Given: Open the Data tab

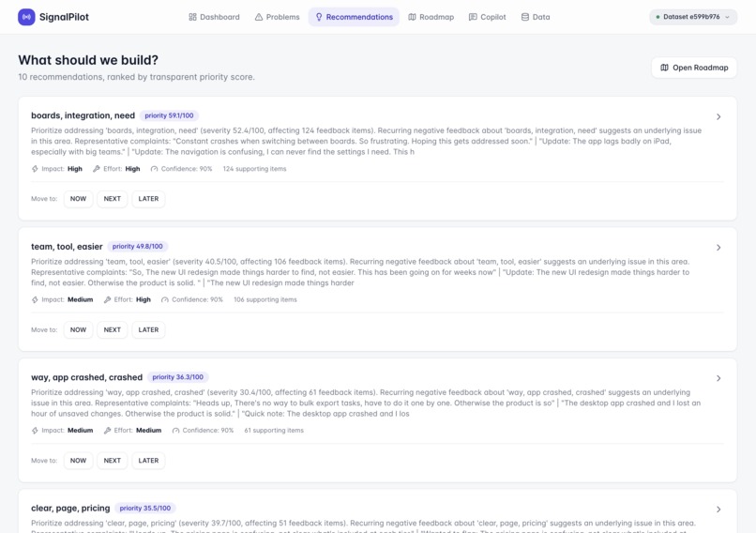Looking at the screenshot, I should pyautogui.click(x=536, y=17).
